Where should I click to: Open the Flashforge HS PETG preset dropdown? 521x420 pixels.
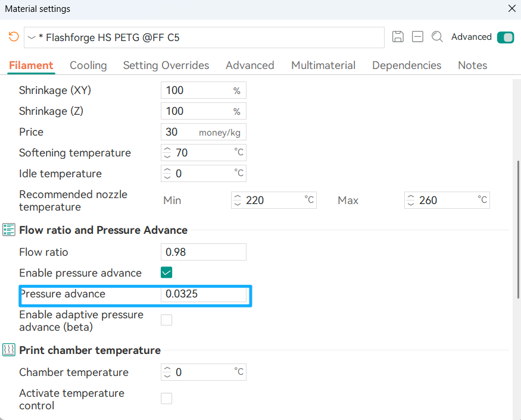click(204, 37)
